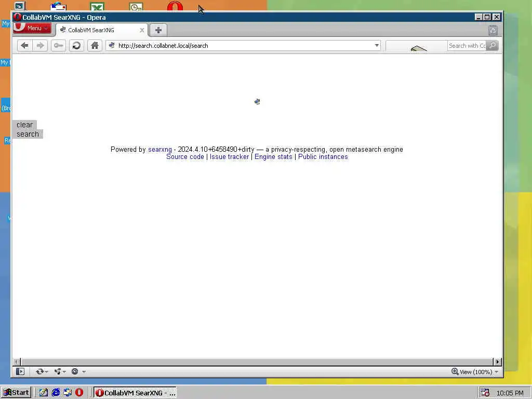This screenshot has width=532, height=399.
Task: Open the Windows Start menu
Action: pos(16,393)
